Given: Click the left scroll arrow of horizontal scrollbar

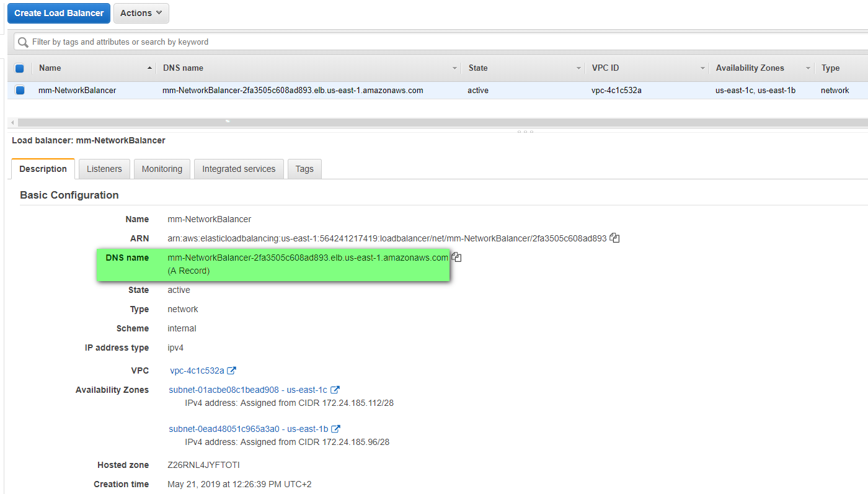Looking at the screenshot, I should pyautogui.click(x=13, y=123).
